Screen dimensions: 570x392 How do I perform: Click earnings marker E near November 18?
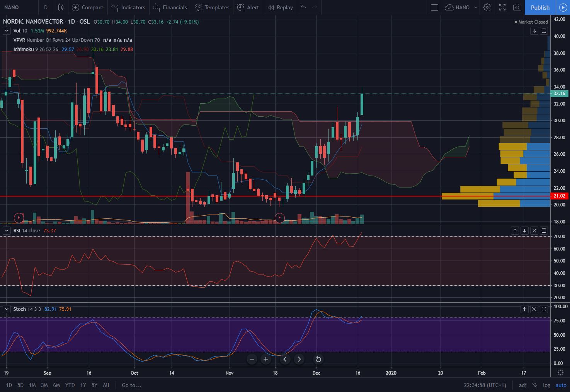point(280,218)
